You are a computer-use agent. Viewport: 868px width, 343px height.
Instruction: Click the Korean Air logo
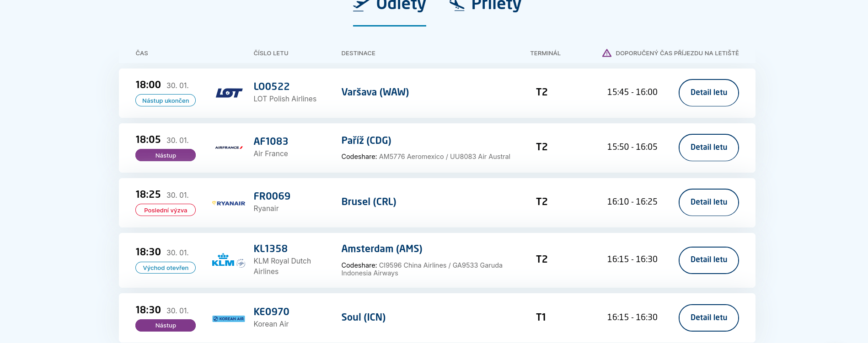pyautogui.click(x=229, y=319)
